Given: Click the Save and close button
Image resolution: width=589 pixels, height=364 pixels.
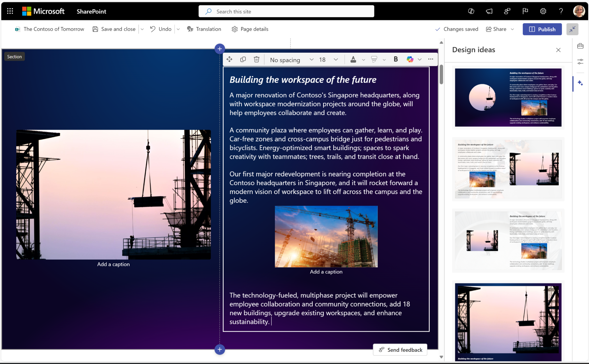Looking at the screenshot, I should pyautogui.click(x=114, y=29).
